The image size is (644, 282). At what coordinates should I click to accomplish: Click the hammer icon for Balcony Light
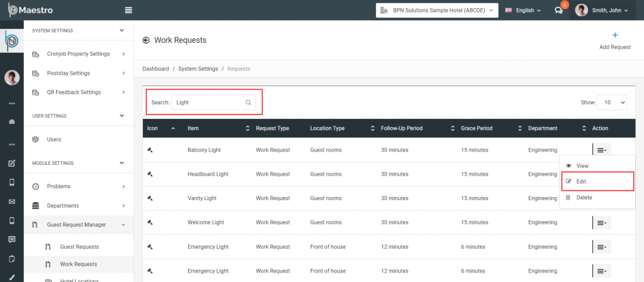150,150
